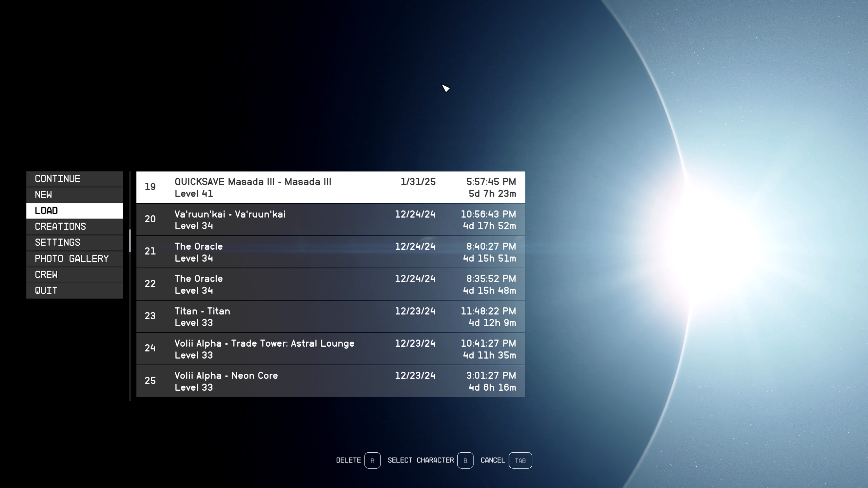Load save 21 The Oracle 8:40:27 PM
This screenshot has width=868, height=488.
330,252
